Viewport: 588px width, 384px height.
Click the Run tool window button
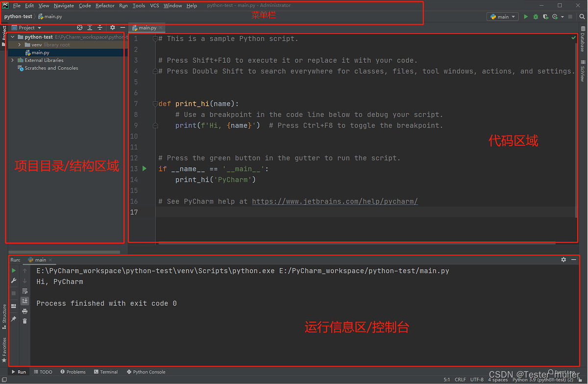[x=19, y=372]
